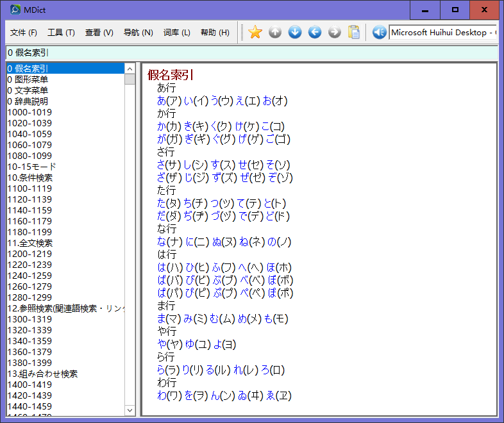
Task: Open the 词库 (L) menu
Action: tap(177, 33)
